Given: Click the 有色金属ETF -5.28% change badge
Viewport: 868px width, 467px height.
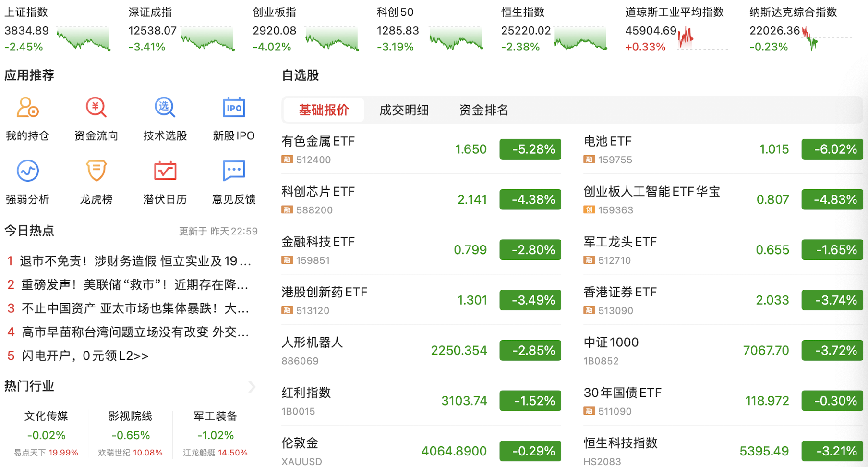Looking at the screenshot, I should click(x=530, y=149).
